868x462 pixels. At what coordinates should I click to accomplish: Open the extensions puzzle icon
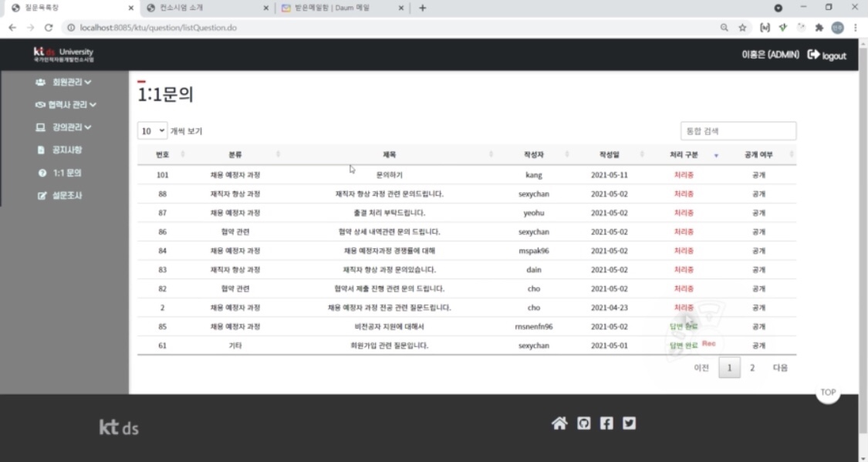(819, 28)
